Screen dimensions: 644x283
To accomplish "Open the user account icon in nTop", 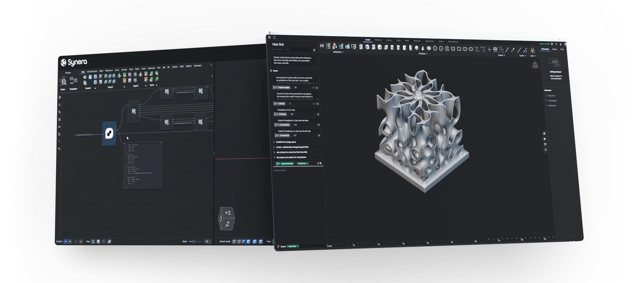I will 561,44.
